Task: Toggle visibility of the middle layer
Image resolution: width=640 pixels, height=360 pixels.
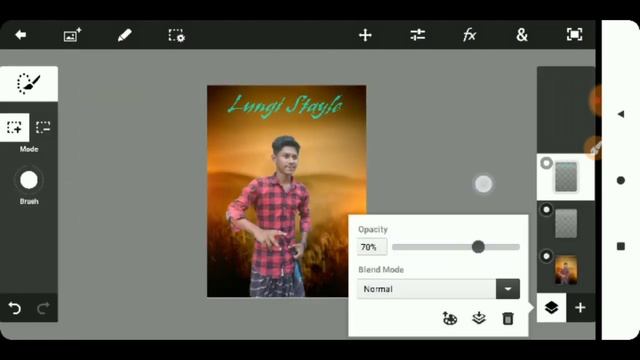Action: click(546, 210)
